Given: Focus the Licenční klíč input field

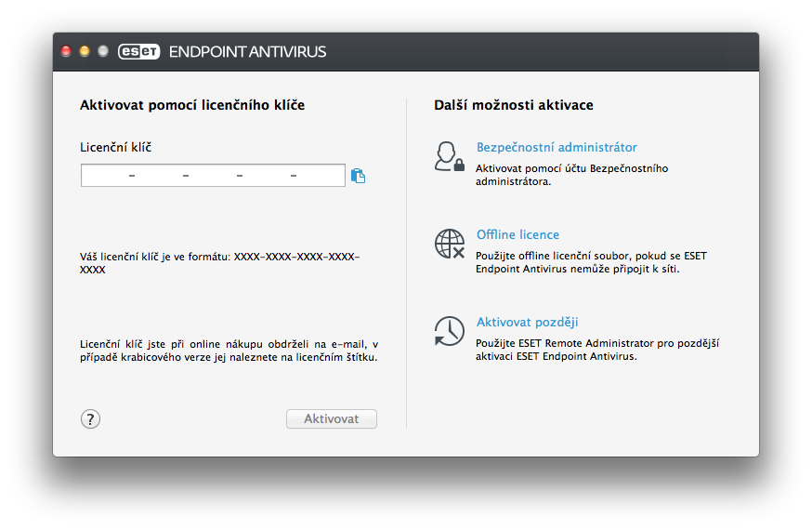Looking at the screenshot, I should pos(213,175).
